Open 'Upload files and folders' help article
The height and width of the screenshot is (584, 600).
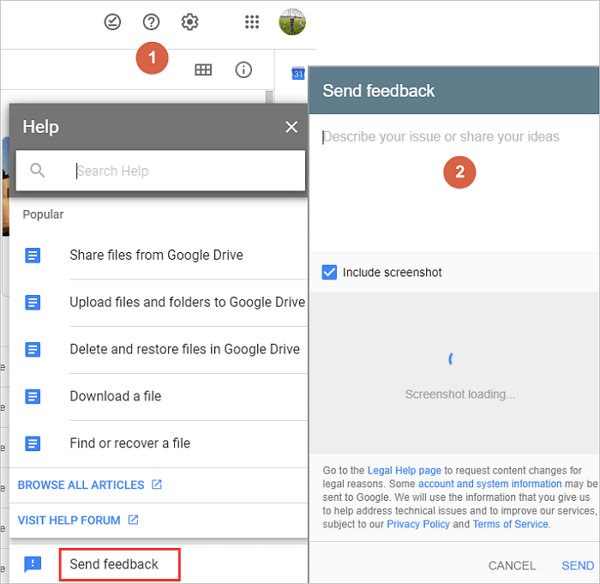click(187, 302)
